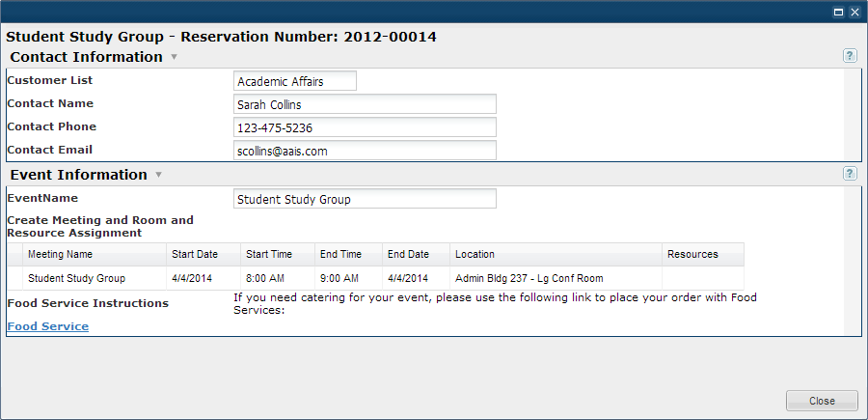Viewport: 868px width, 420px height.
Task: Open the Customer List dropdown
Action: click(294, 81)
